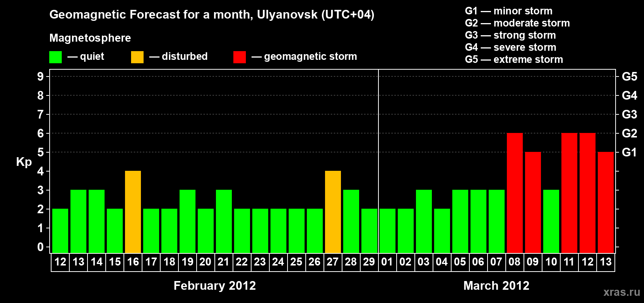Click the red bar for March 09
The image size is (644, 303).
[x=533, y=203]
